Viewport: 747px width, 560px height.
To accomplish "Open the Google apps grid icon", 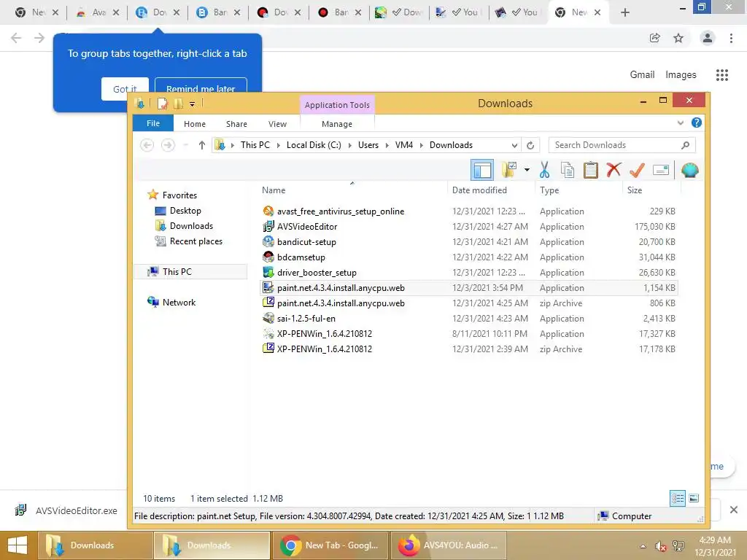I will pyautogui.click(x=721, y=75).
